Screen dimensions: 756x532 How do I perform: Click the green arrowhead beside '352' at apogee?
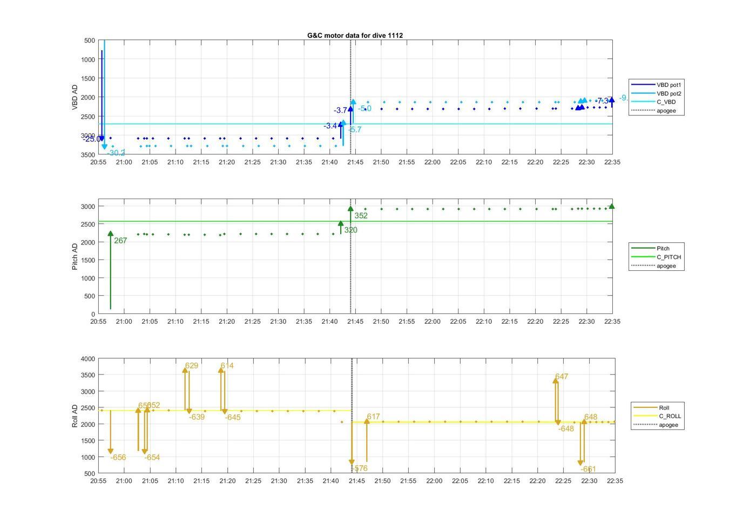350,208
